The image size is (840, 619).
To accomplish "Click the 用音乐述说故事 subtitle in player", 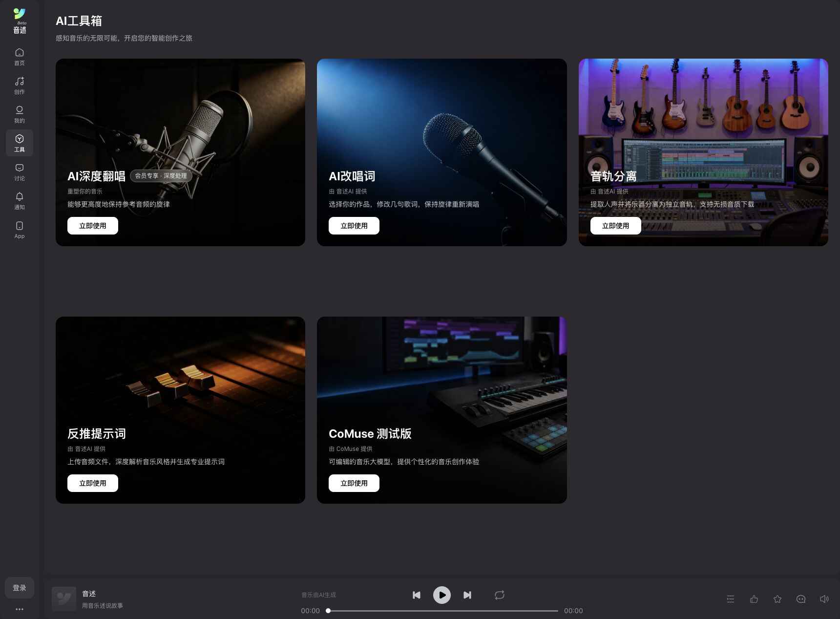I will 103,606.
